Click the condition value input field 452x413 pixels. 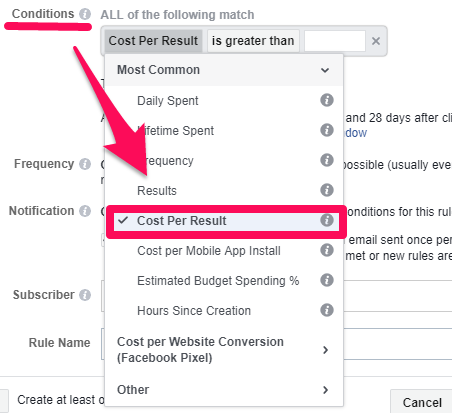coord(335,41)
